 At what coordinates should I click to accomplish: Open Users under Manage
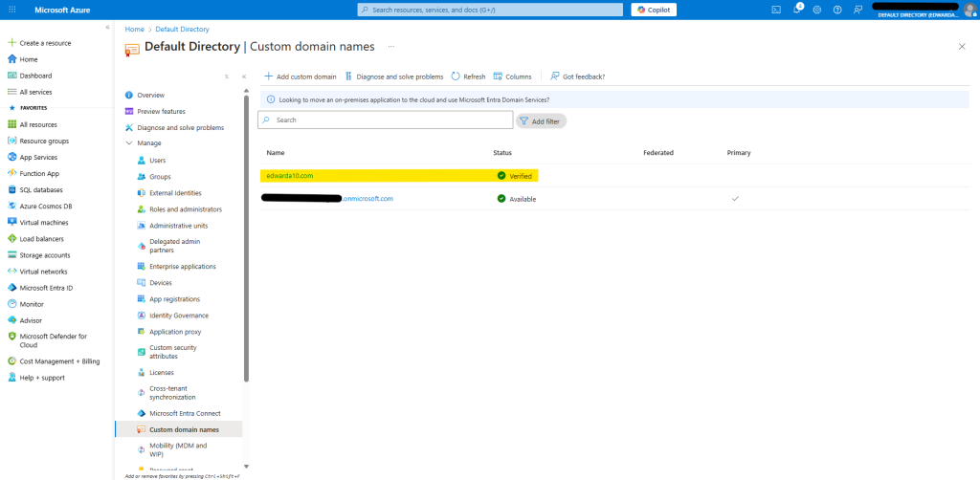pos(151,161)
